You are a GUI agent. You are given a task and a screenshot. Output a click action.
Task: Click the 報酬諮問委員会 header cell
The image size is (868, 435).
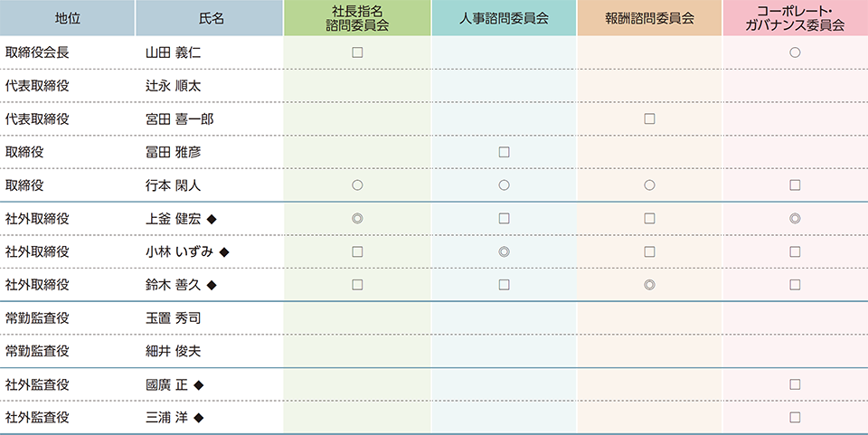point(649,18)
